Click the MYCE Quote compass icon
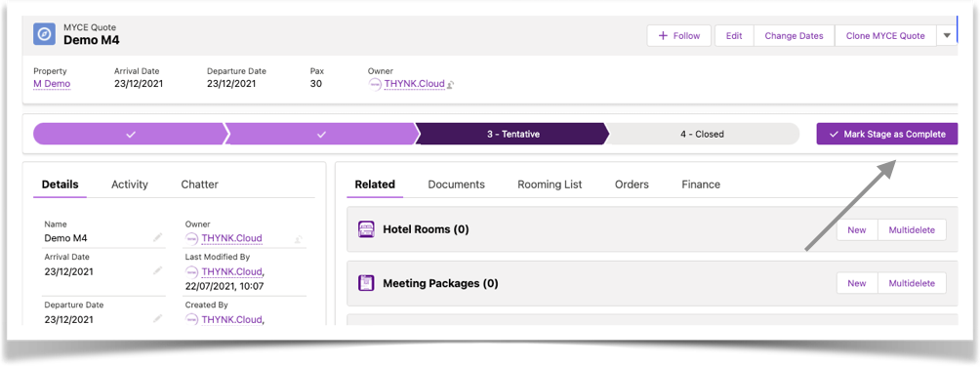 (44, 34)
